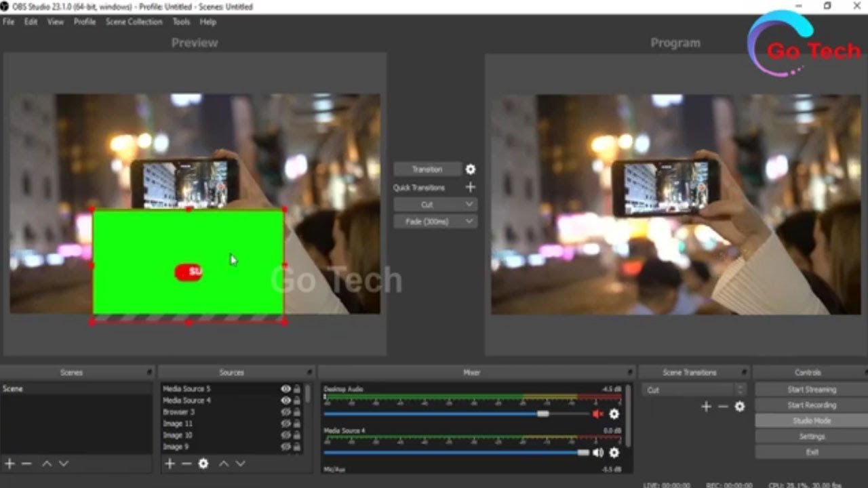This screenshot has height=488, width=868.
Task: Toggle lock for Image 10 source
Action: (x=296, y=435)
